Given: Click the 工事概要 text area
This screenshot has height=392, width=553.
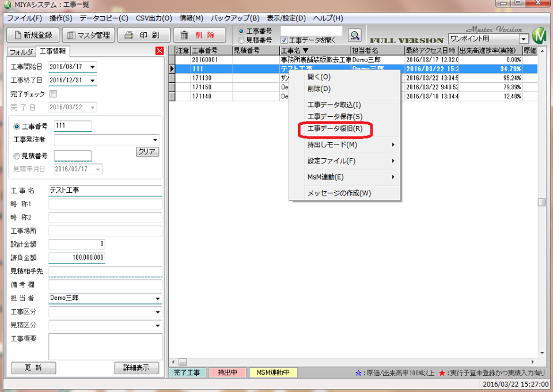Looking at the screenshot, I should pyautogui.click(x=105, y=347).
